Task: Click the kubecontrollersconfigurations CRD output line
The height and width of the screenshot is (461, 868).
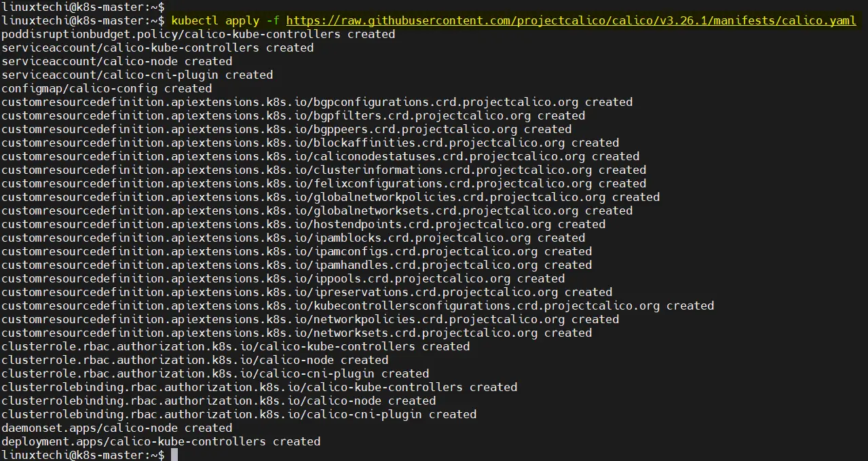Action: [358, 306]
